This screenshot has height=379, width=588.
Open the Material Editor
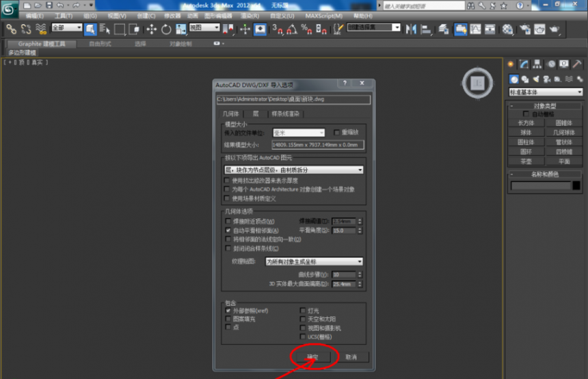pos(507,29)
